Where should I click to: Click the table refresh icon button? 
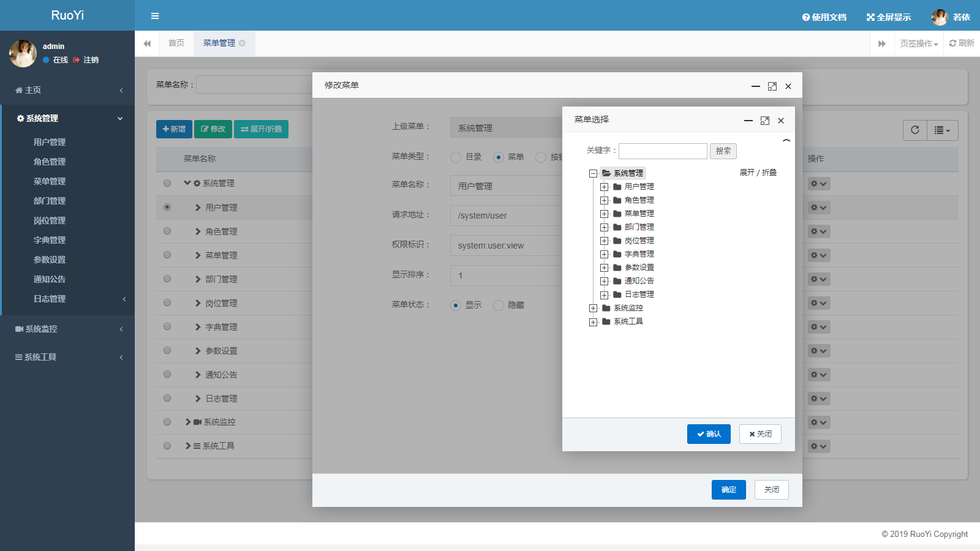(x=915, y=130)
